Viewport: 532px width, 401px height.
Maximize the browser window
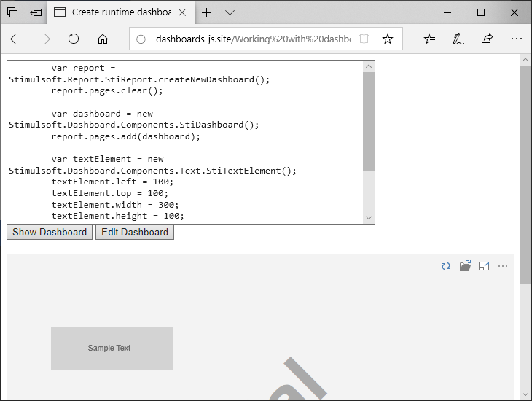(481, 12)
